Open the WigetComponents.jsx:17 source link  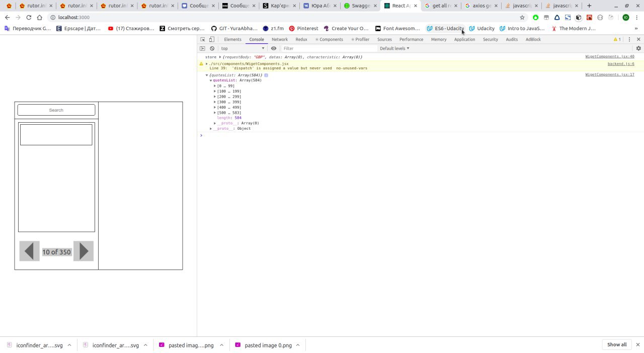(x=610, y=74)
